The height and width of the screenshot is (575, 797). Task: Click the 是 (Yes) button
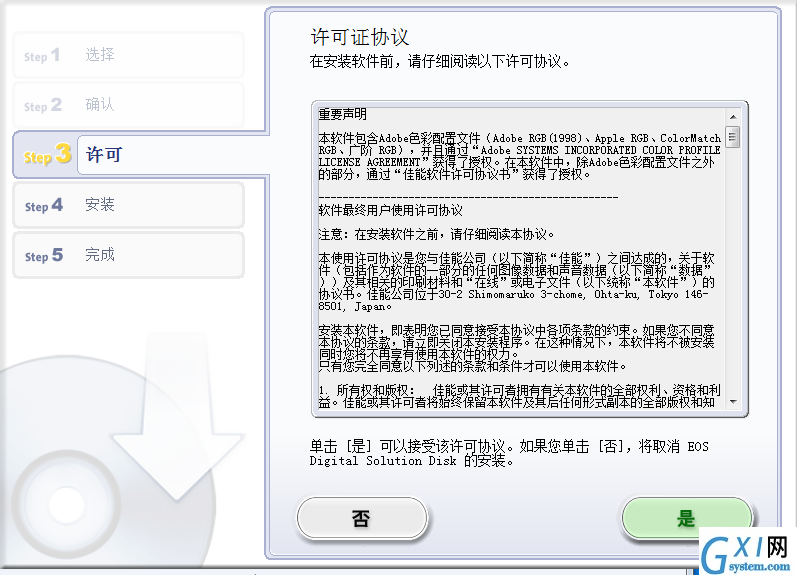(x=686, y=518)
